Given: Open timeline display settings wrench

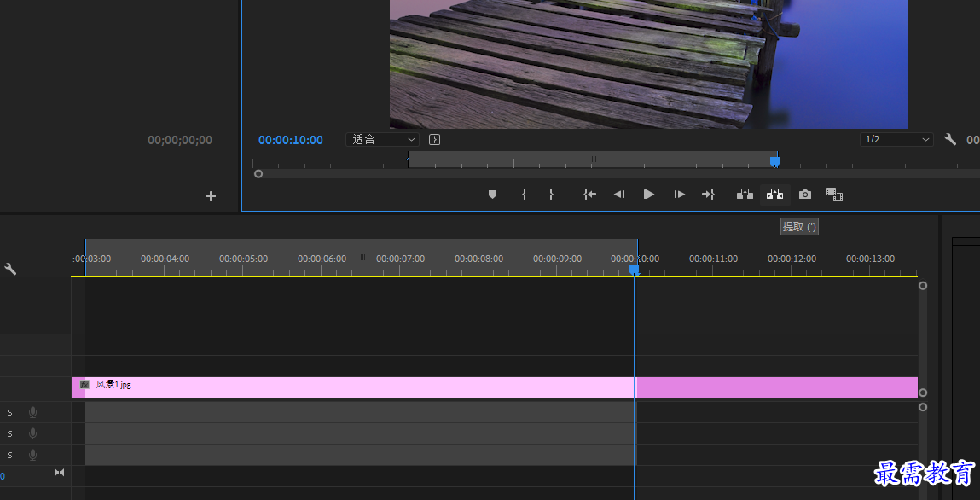Looking at the screenshot, I should 10,269.
